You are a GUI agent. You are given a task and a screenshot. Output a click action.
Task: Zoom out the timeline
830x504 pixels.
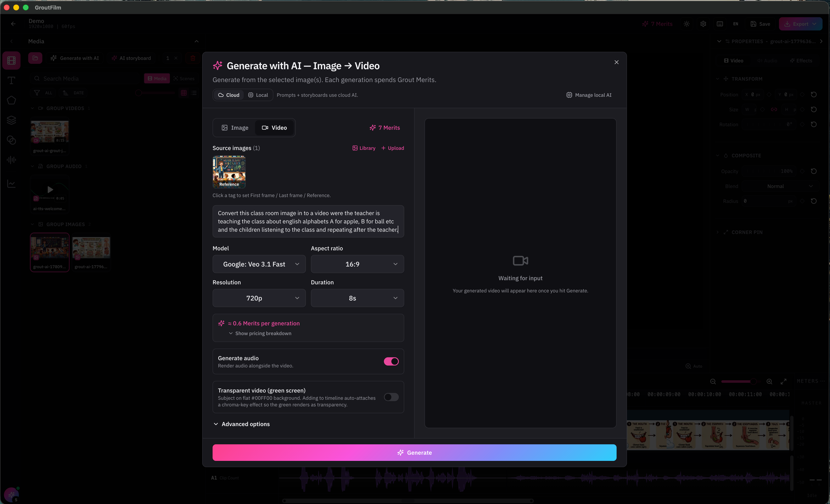tap(713, 382)
